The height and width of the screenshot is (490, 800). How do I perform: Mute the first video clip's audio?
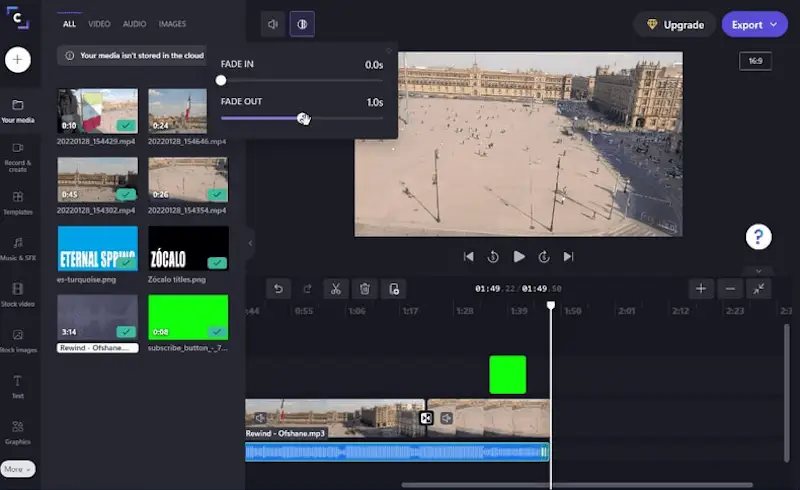[x=260, y=418]
